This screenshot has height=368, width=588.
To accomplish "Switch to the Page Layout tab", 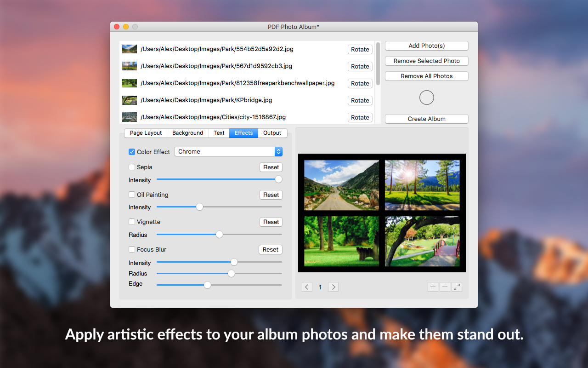I will click(146, 133).
